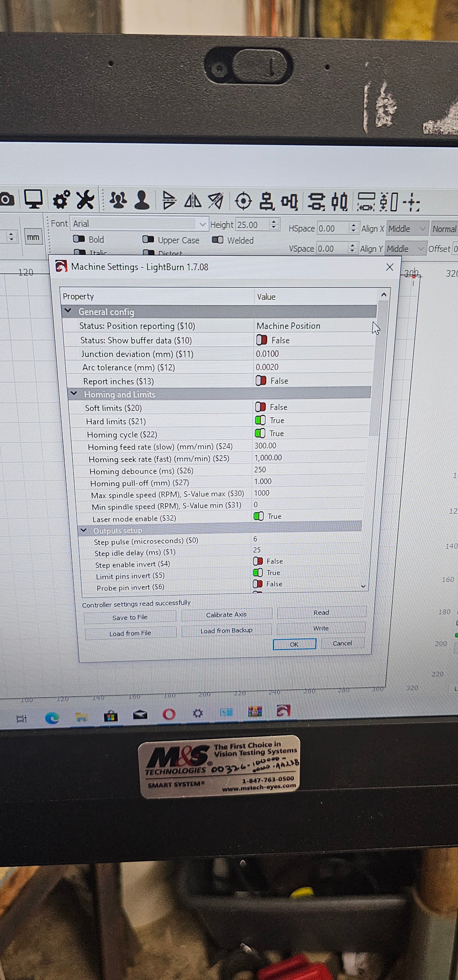This screenshot has height=980, width=458.
Task: Click the Save to File button
Action: tap(130, 617)
